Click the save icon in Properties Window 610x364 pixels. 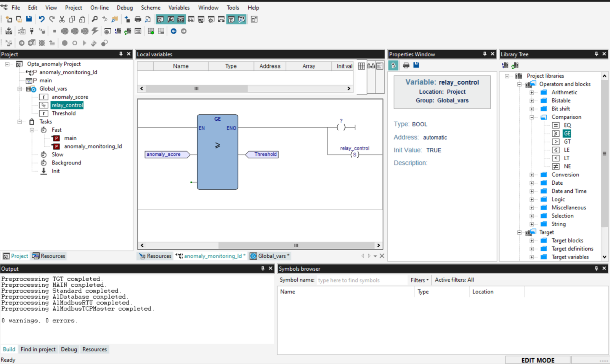click(x=416, y=65)
